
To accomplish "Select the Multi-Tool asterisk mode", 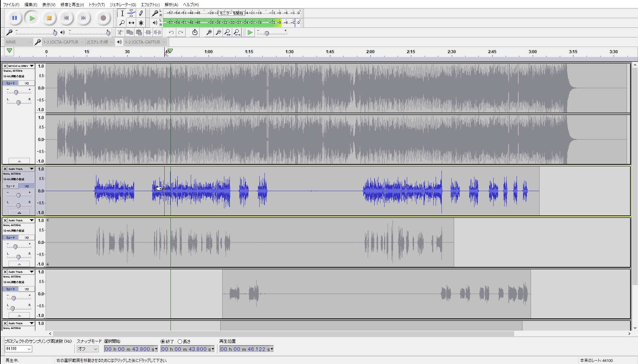I will pos(141,23).
